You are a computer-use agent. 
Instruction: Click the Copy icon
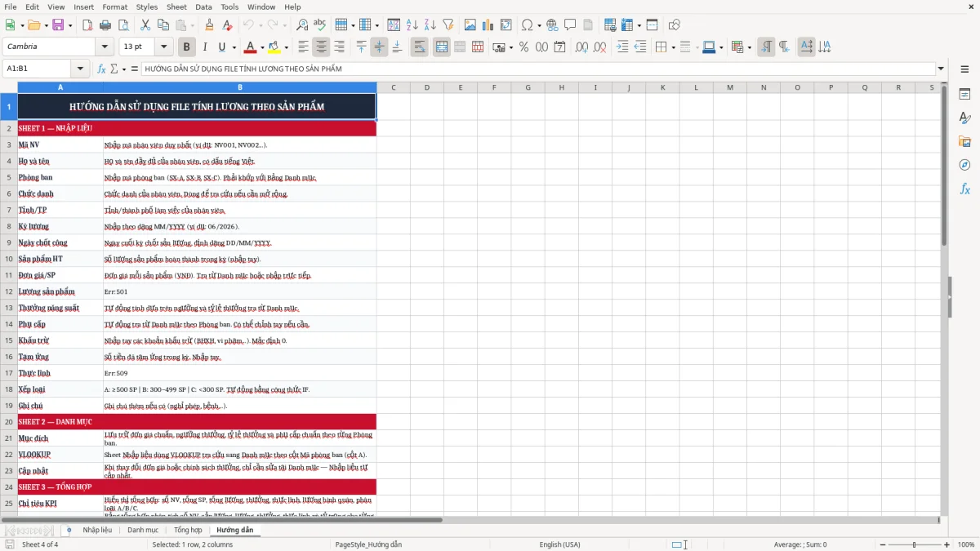(163, 25)
